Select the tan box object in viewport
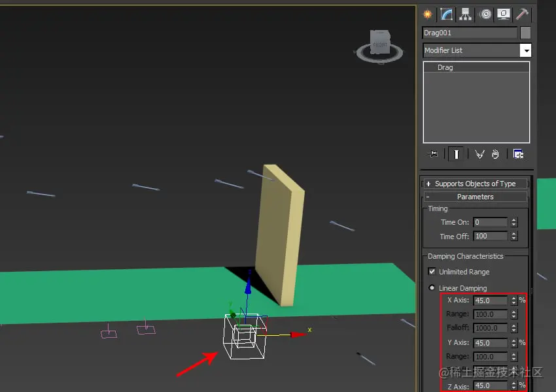556x392 pixels. tap(280, 237)
